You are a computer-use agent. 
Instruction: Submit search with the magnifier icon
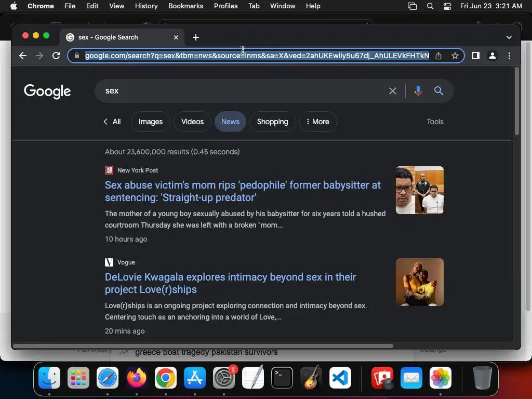(438, 90)
